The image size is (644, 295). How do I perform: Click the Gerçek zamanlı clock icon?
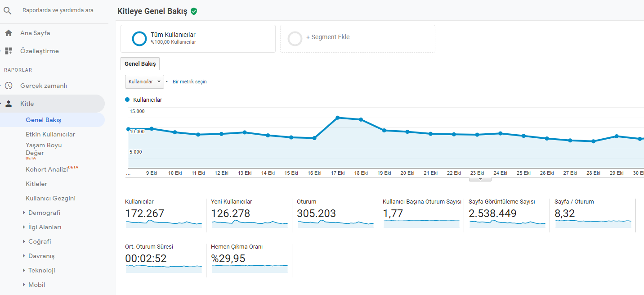tap(8, 86)
